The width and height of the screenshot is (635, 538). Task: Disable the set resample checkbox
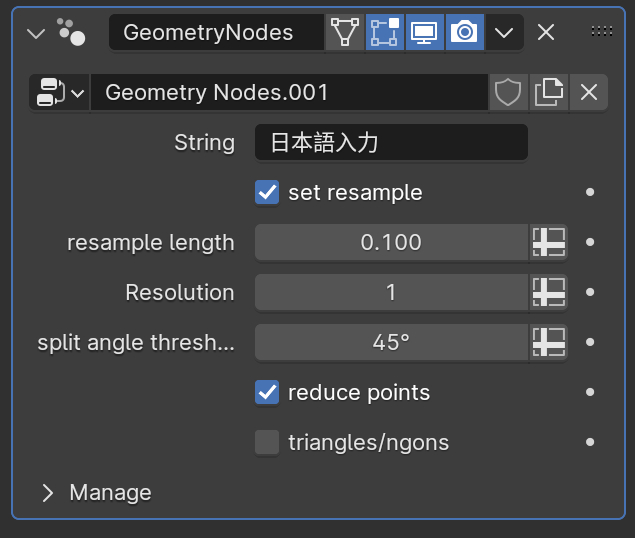pos(267,192)
